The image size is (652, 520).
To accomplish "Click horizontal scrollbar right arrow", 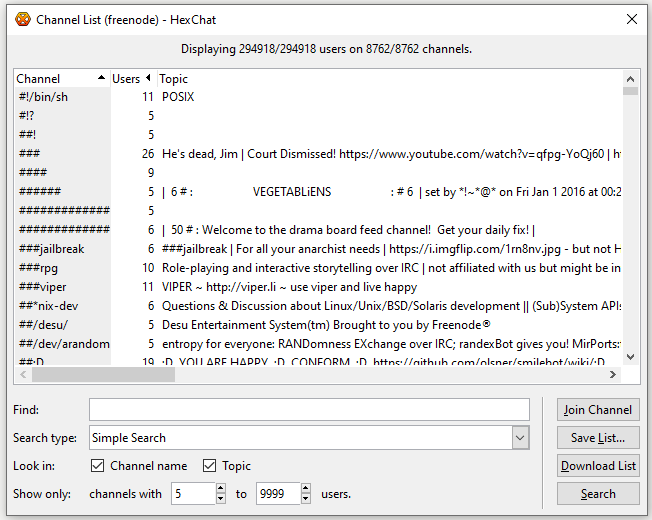I will [613, 375].
